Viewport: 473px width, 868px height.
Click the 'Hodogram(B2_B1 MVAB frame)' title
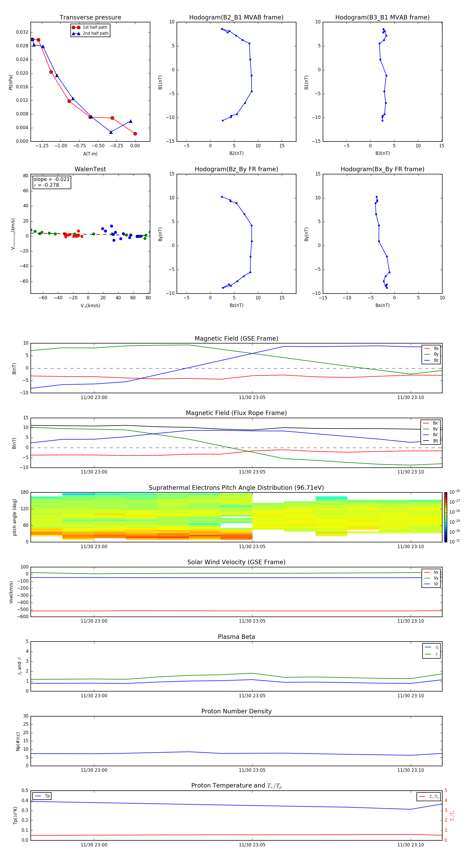(236, 18)
